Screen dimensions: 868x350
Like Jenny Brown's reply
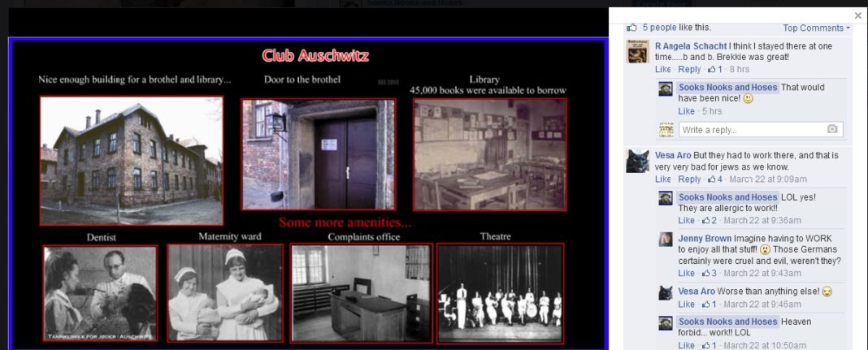coord(686,273)
